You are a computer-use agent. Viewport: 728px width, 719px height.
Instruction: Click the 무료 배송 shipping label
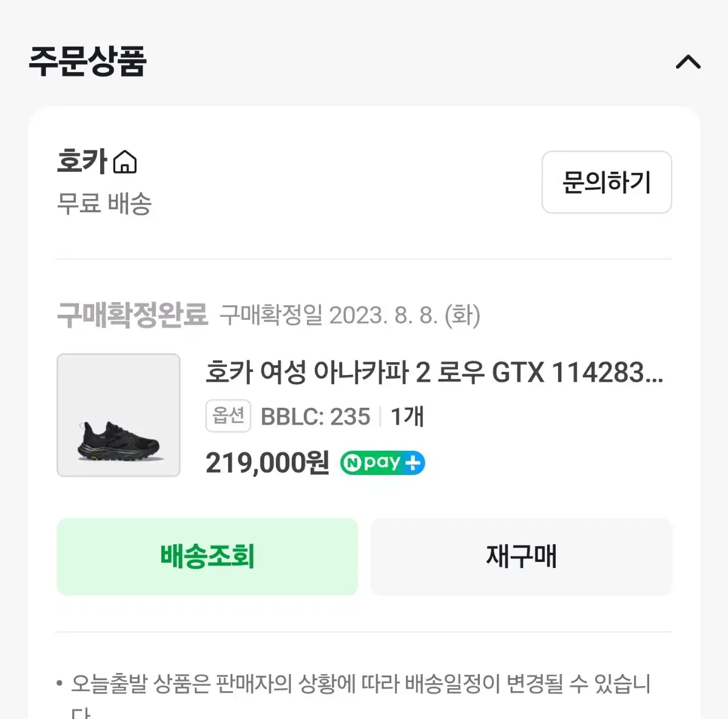104,203
